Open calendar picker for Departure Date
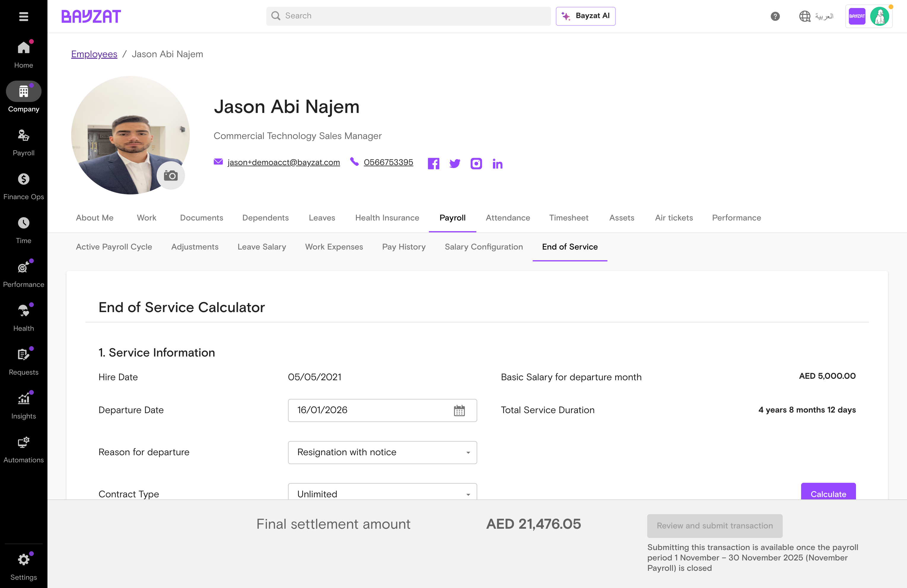The width and height of the screenshot is (907, 588). tap(459, 410)
